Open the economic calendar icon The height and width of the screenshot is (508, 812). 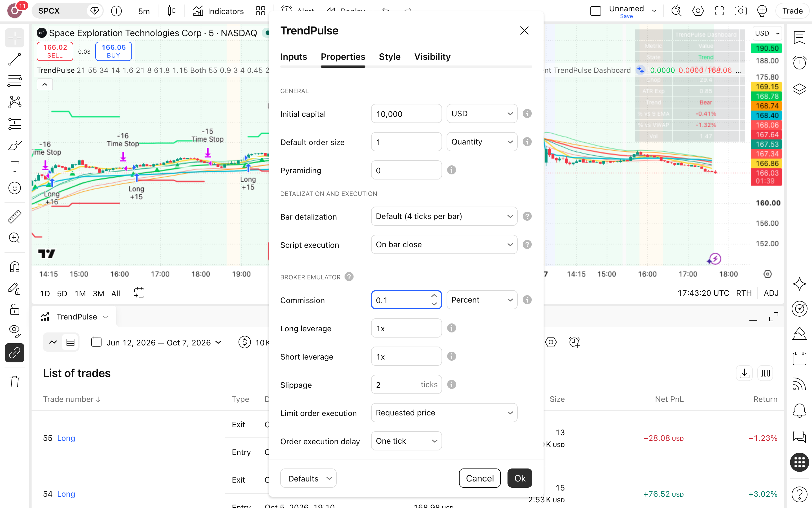pos(800,358)
